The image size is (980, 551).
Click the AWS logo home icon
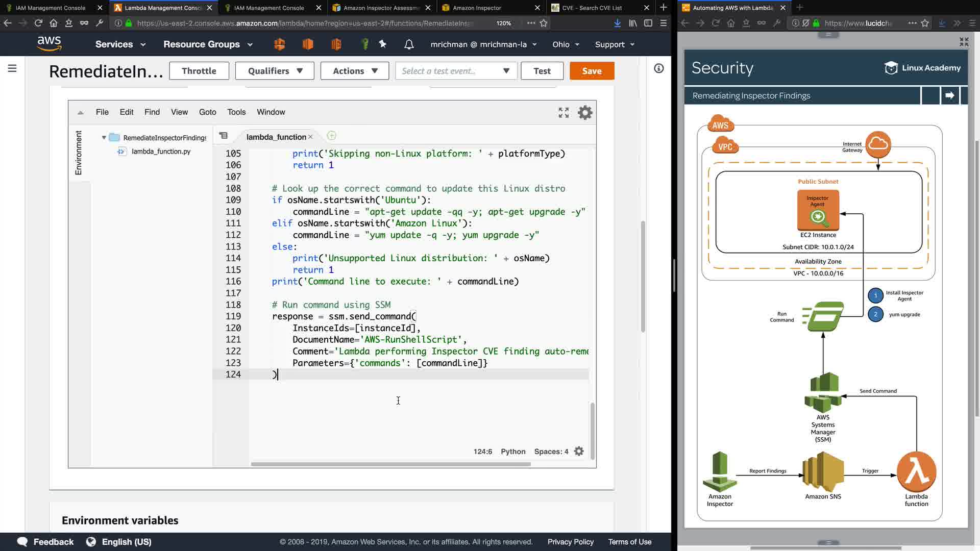(50, 44)
